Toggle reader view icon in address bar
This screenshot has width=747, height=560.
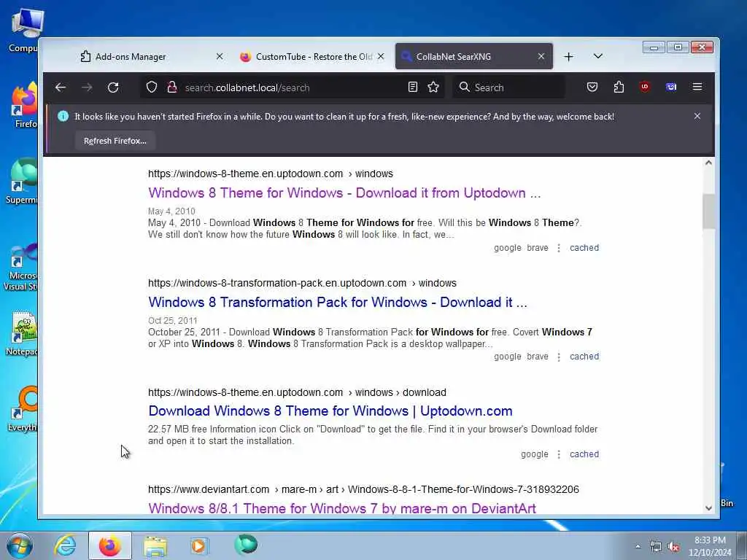coord(413,87)
